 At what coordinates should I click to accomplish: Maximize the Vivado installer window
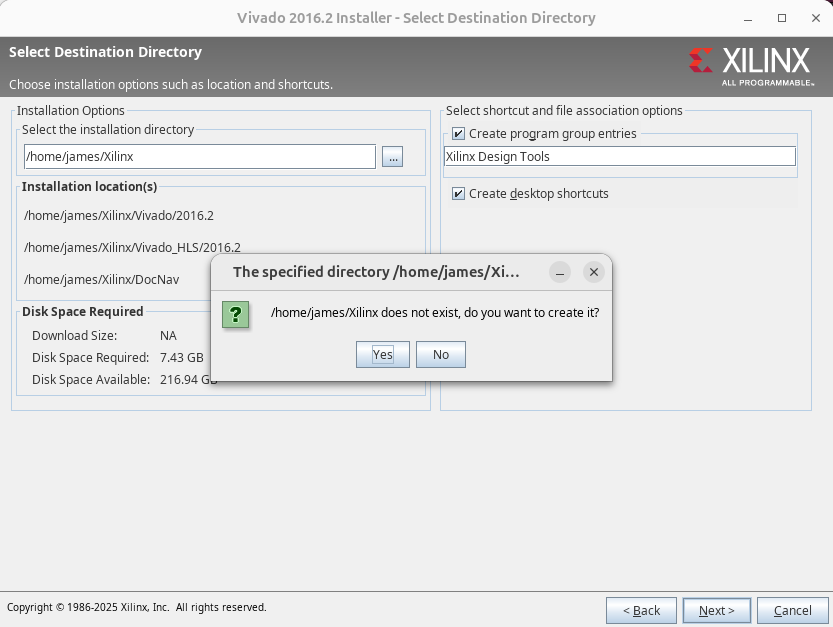pos(782,18)
